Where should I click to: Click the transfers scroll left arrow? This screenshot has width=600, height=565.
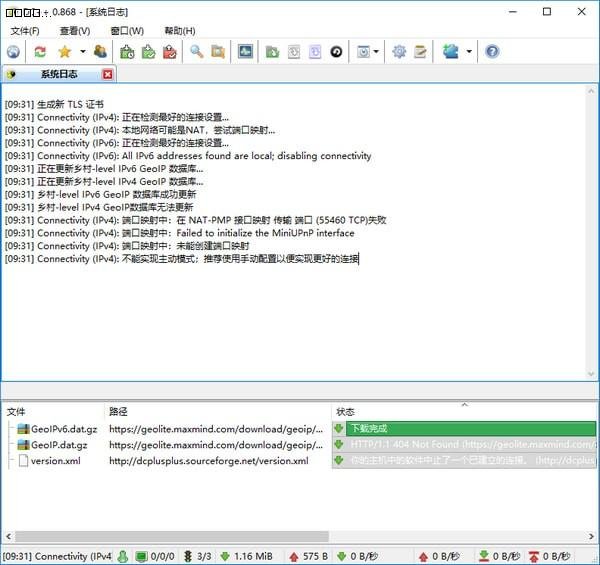pyautogui.click(x=8, y=536)
